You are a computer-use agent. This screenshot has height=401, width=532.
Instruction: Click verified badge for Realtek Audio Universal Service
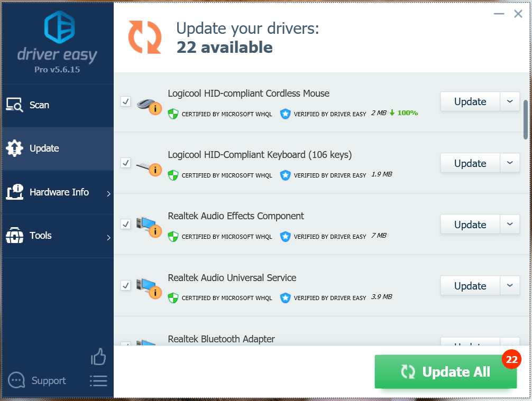pos(286,298)
